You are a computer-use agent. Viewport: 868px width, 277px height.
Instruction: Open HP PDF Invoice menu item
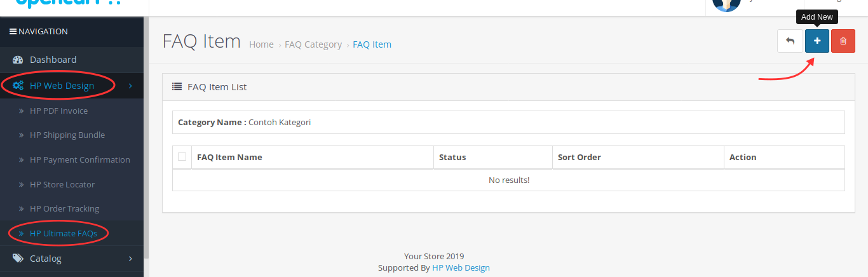[58, 111]
